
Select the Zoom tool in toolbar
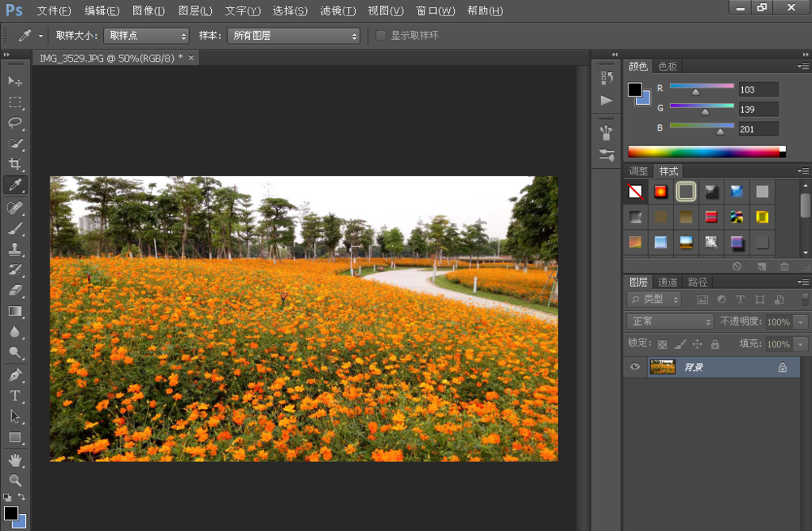tap(15, 480)
